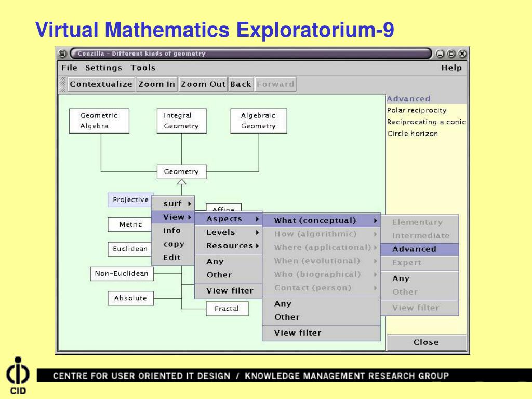Expand Where (applicational) aspect entry
This screenshot has height=399, width=532.
coord(321,247)
